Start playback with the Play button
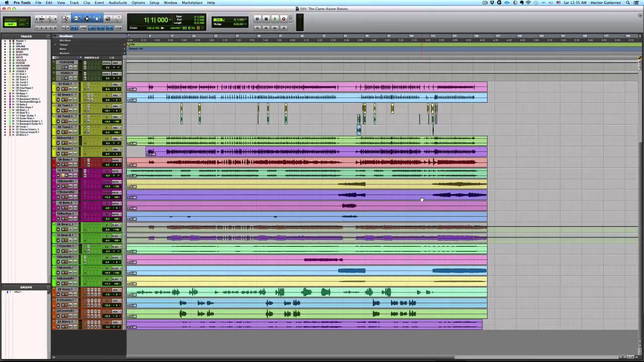The image size is (644, 362). [x=275, y=19]
